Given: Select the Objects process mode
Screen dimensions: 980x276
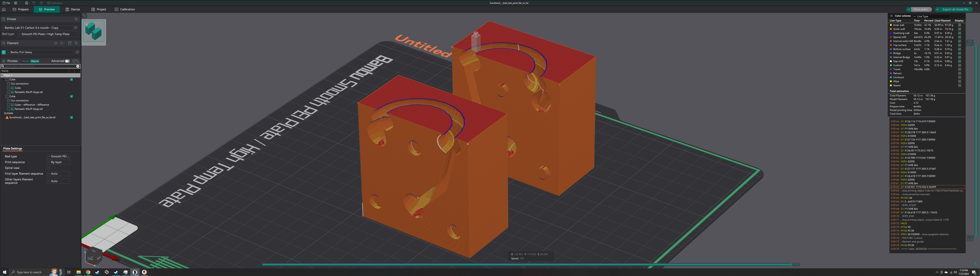Looking at the screenshot, I should click(35, 61).
